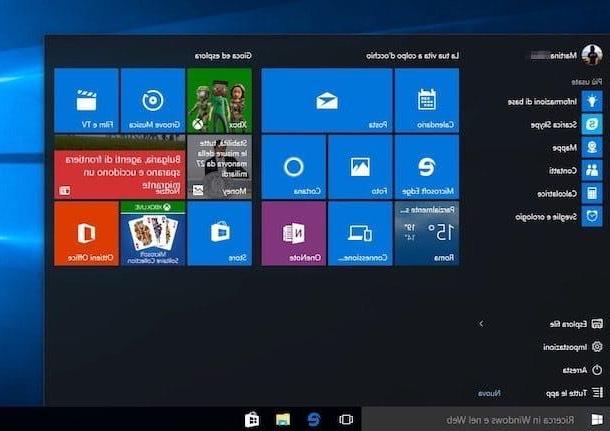The image size is (610, 431).
Task: Open the Calendario tile
Action: (427, 100)
